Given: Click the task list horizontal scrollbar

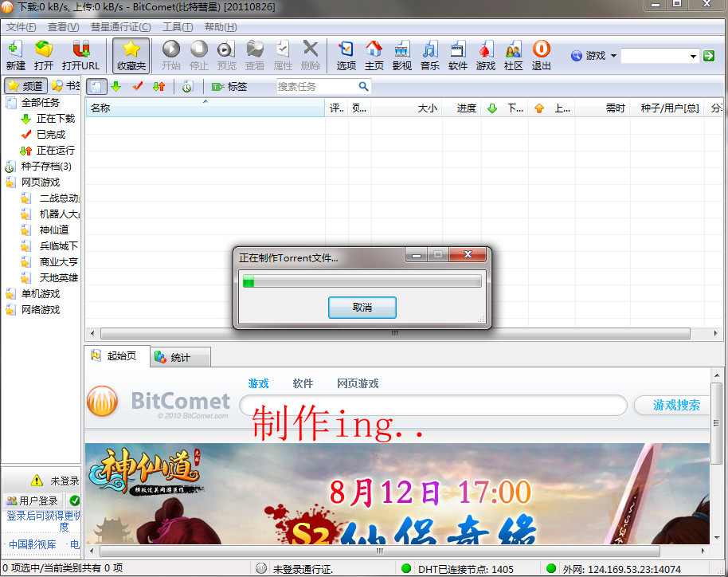Looking at the screenshot, I should 395,333.
